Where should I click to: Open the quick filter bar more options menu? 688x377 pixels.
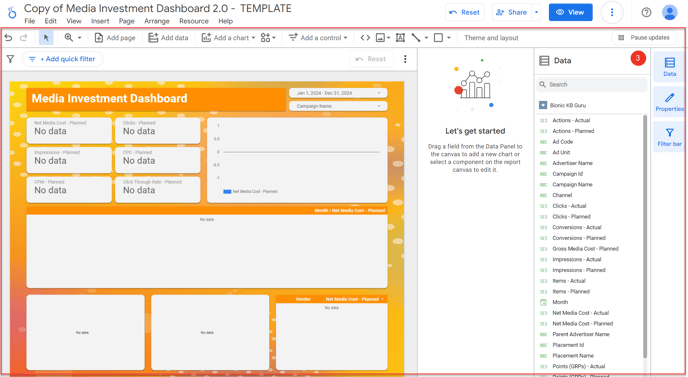(x=405, y=59)
